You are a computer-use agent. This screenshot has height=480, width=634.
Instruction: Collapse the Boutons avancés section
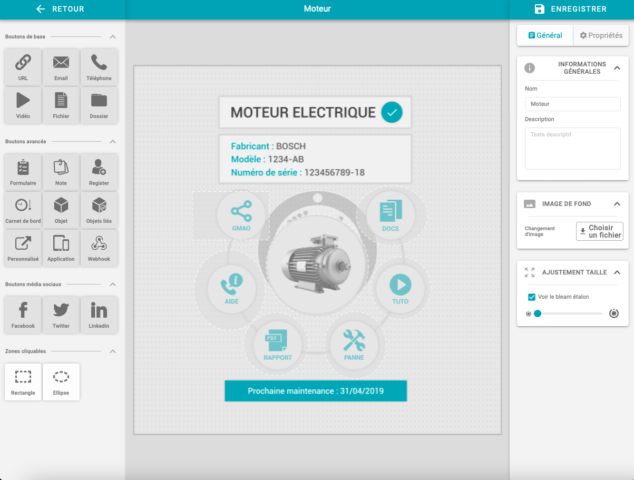pyautogui.click(x=111, y=142)
